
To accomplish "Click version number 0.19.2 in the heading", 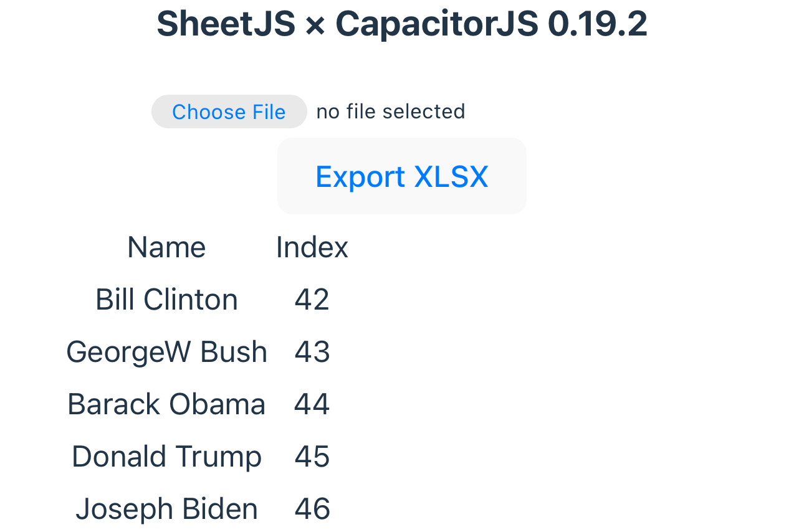I will click(597, 24).
